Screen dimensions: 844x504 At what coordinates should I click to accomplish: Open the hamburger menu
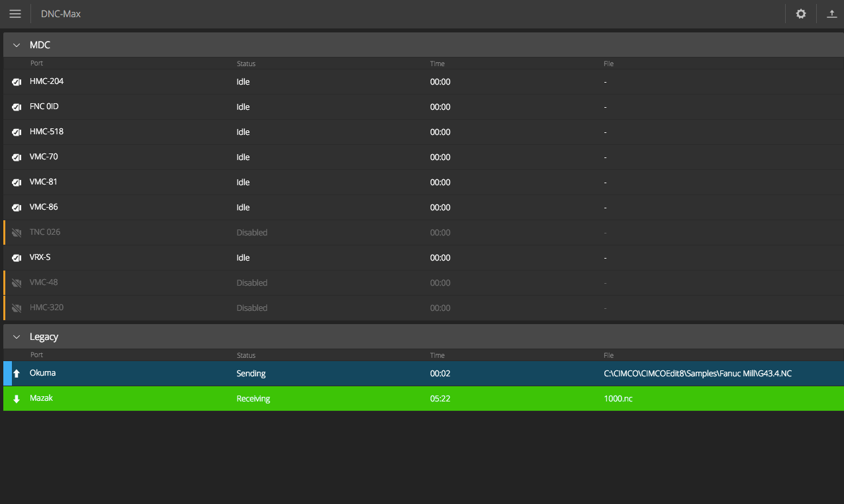click(x=15, y=14)
